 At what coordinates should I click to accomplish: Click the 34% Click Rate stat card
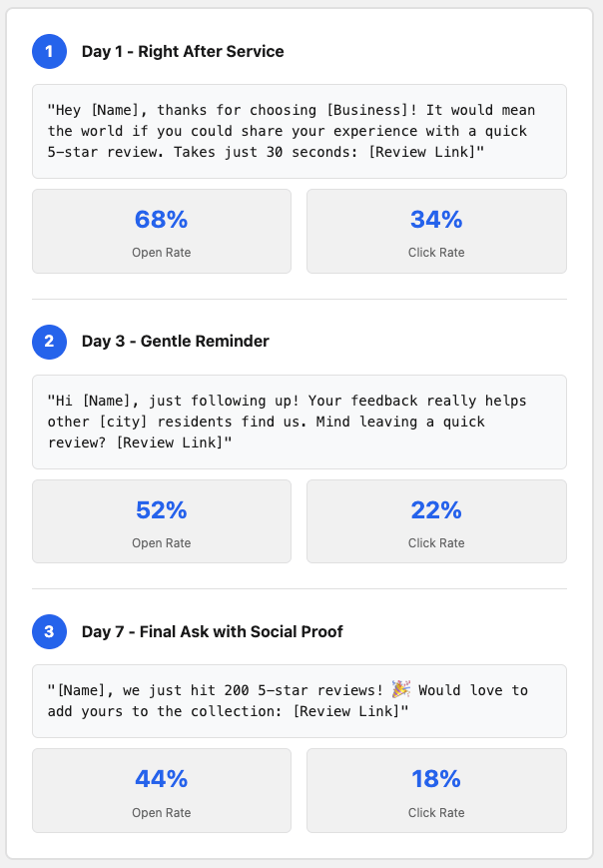pos(436,231)
